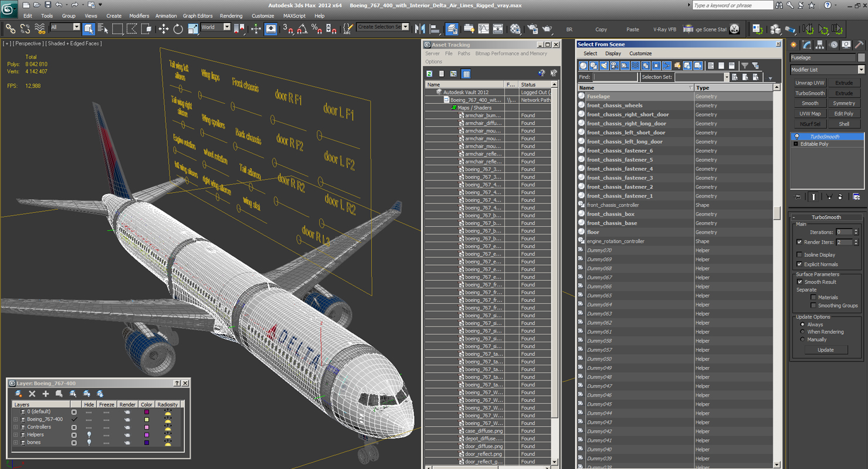Click the V-Ray VFB toolbar button

coord(664,29)
